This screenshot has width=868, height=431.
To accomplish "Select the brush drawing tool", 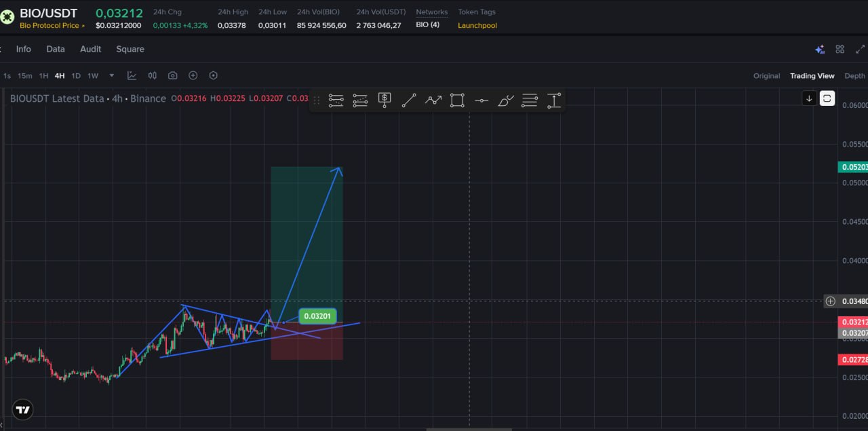I will pyautogui.click(x=506, y=100).
